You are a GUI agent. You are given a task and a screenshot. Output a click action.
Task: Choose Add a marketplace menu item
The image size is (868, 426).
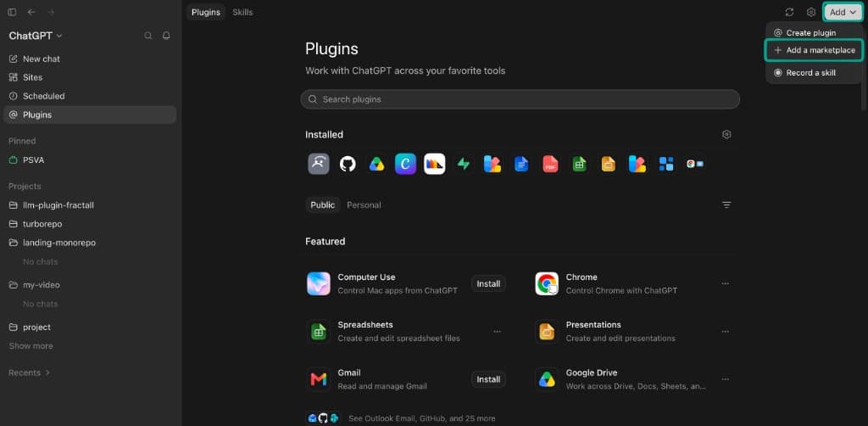tap(814, 50)
